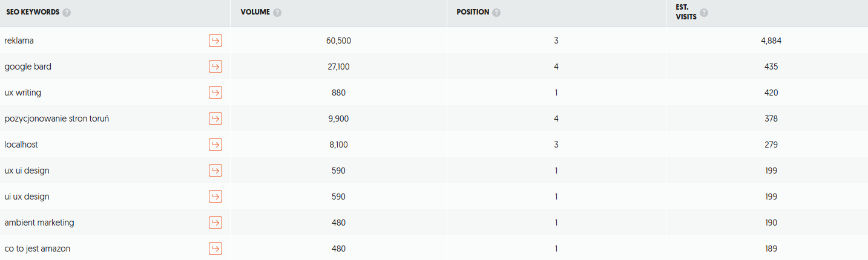Open the arrow icon for ui ux design

point(215,197)
